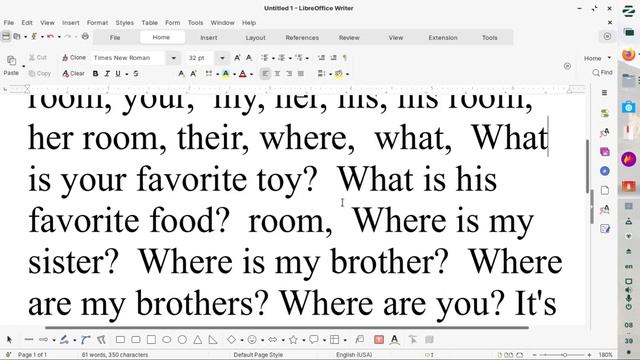Apply red font color swatch
Screen dimensions: 640x360
coord(242,74)
